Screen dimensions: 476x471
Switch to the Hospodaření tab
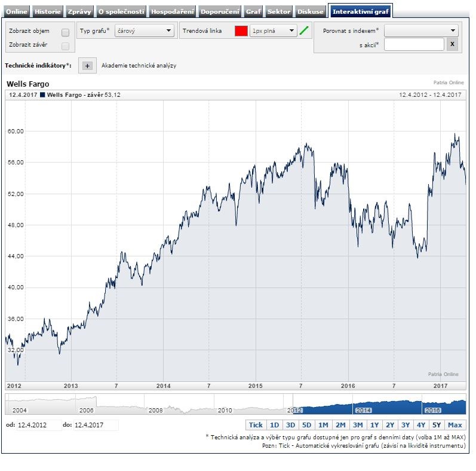[x=173, y=11]
